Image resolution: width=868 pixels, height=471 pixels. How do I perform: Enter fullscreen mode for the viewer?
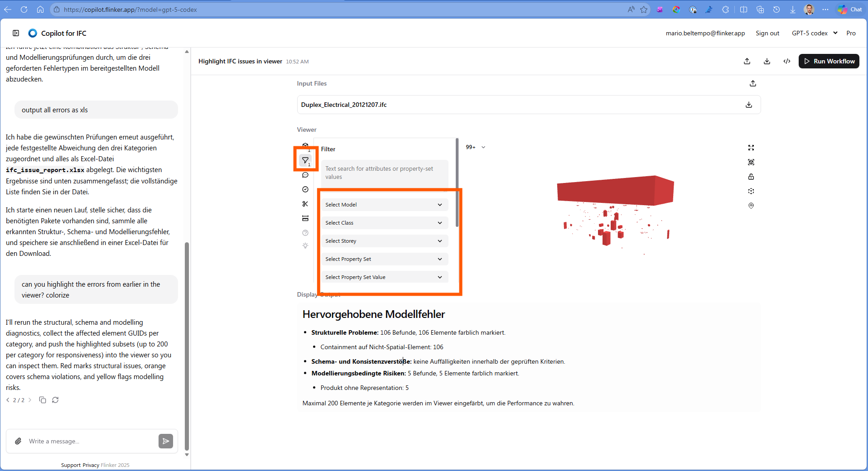pos(751,147)
